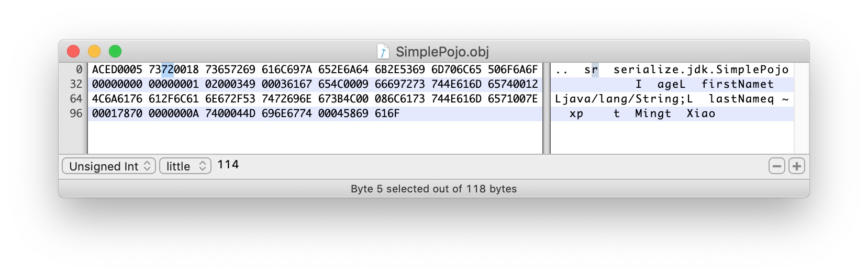Click the SimplePojo.obj document icon in title bar
Viewport: 868px width, 275px height.
[x=383, y=51]
